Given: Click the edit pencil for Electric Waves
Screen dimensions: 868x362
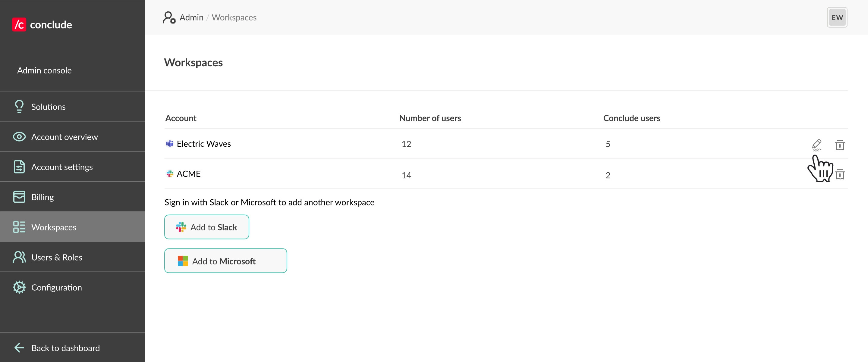Looking at the screenshot, I should click(x=816, y=145).
